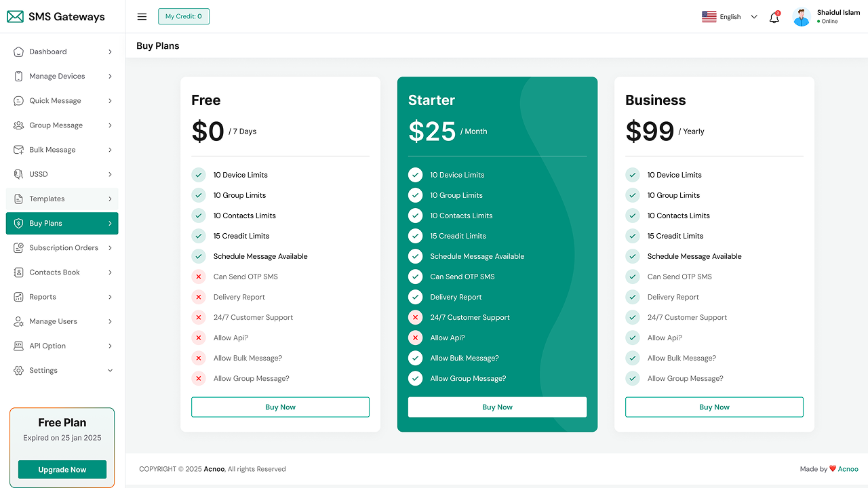868x488 pixels.
Task: Click the Contacts Book icon
Action: [x=18, y=272]
